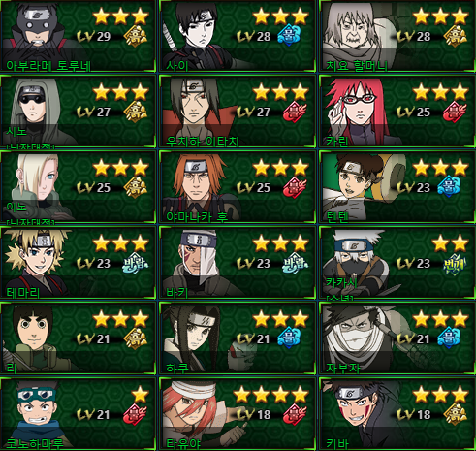Click the water element icon on 텐텐 card
The width and height of the screenshot is (476, 451).
coord(449,187)
